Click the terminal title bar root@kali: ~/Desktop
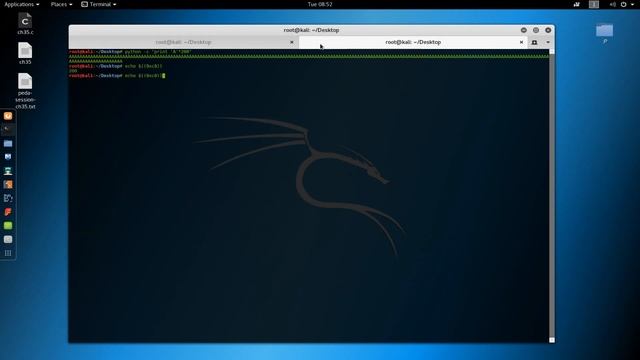The image size is (640, 360). pyautogui.click(x=311, y=30)
